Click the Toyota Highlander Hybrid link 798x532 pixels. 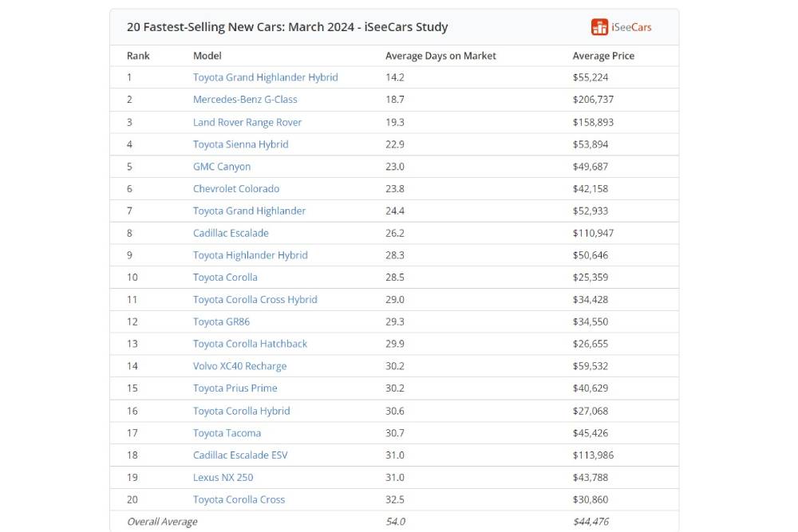point(250,255)
